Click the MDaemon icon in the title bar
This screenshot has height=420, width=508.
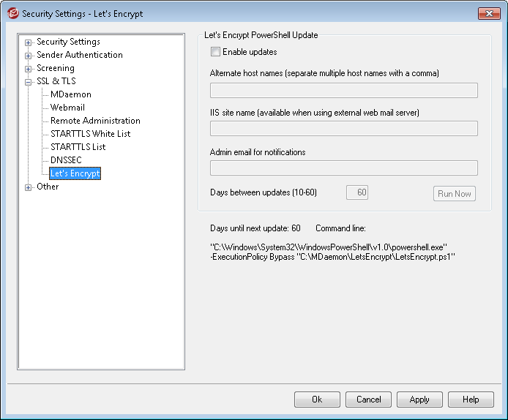tap(13, 14)
